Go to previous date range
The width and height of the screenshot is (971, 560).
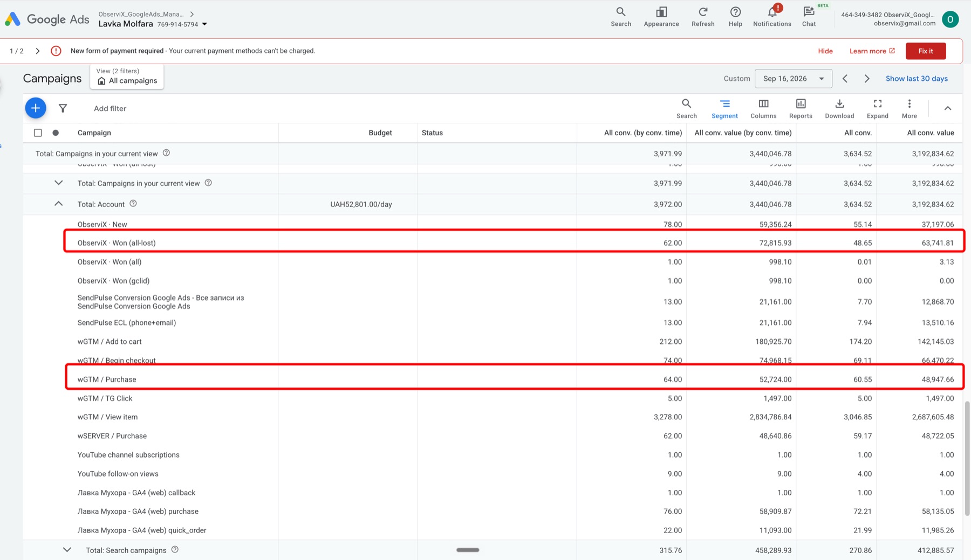[x=845, y=79]
